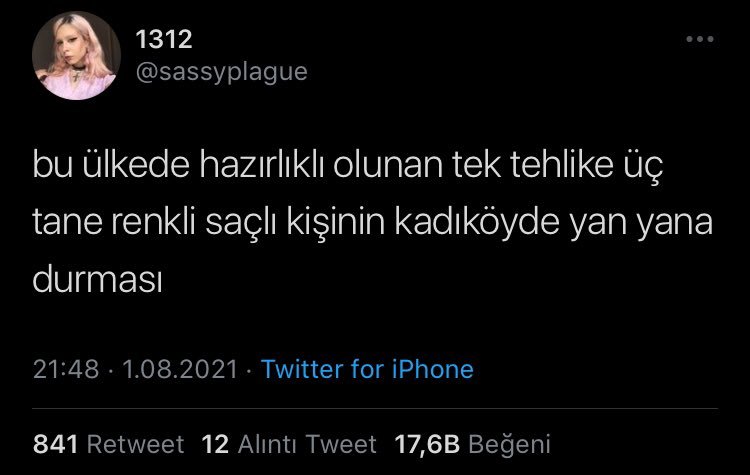Click the words bu ülkede starting the tweet
Image resolution: width=750 pixels, height=475 pixels.
pyautogui.click(x=111, y=165)
